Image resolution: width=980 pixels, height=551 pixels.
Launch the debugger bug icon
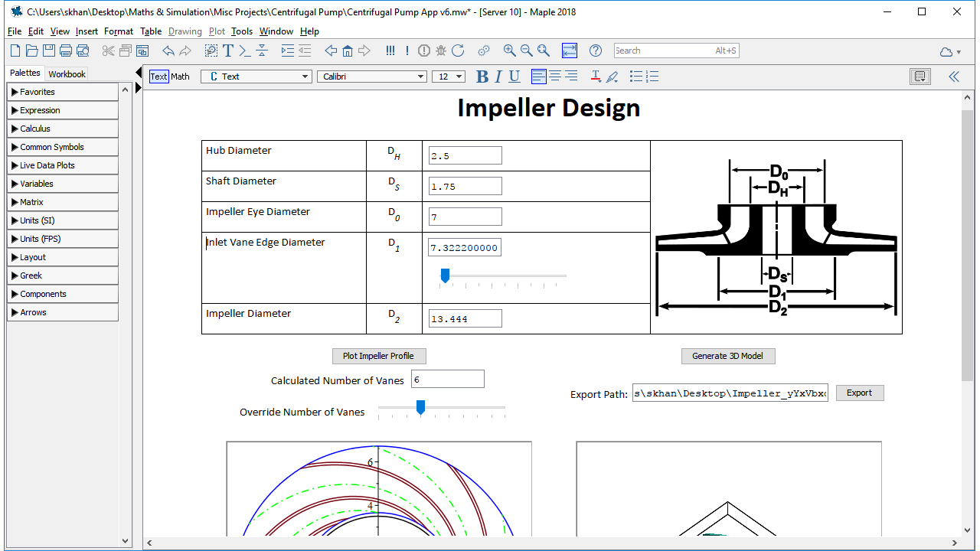pyautogui.click(x=441, y=51)
